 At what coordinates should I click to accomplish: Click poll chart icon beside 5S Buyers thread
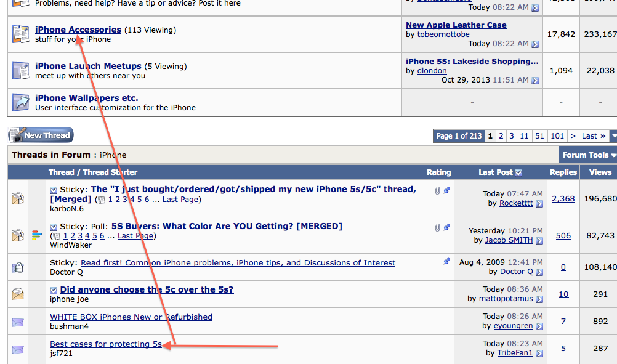[36, 235]
